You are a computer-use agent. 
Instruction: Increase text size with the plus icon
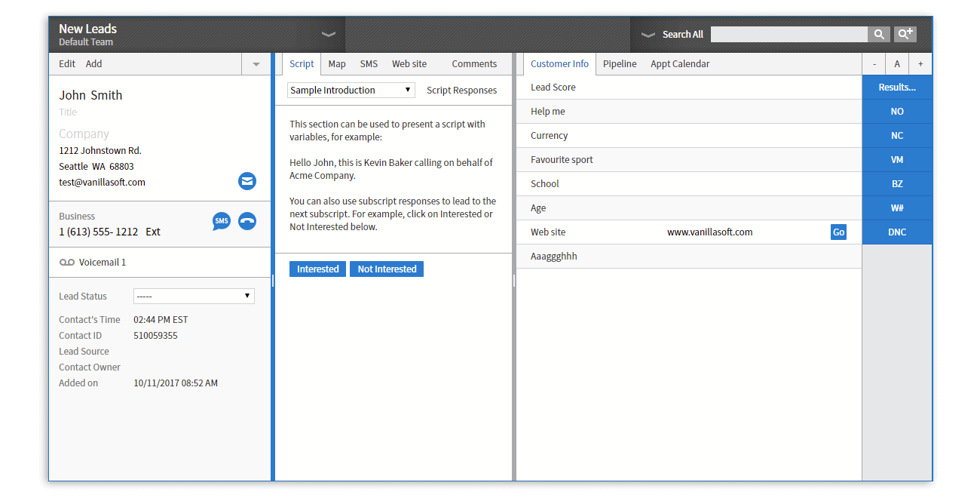[x=920, y=63]
